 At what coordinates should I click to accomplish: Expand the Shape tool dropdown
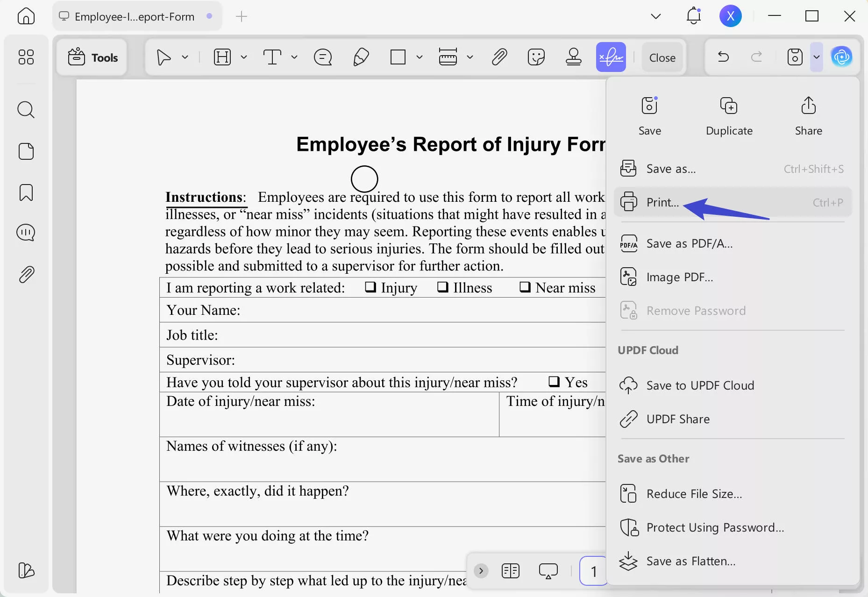419,57
